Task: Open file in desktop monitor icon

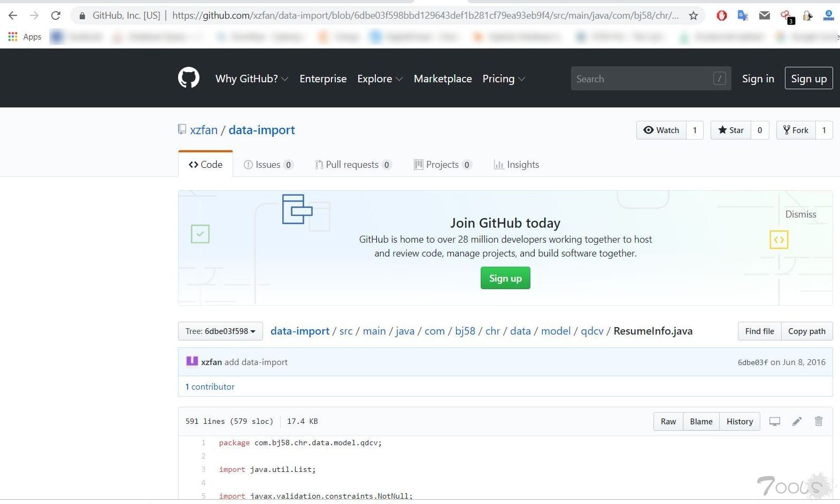Action: (x=774, y=421)
